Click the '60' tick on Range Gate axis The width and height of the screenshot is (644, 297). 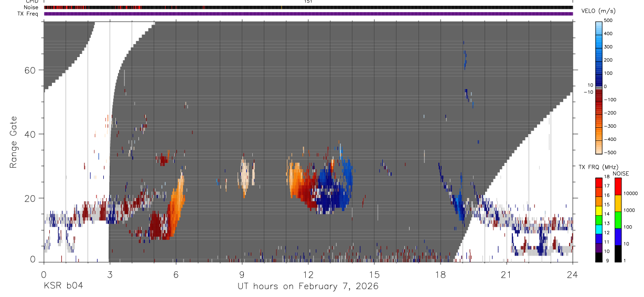(30, 70)
